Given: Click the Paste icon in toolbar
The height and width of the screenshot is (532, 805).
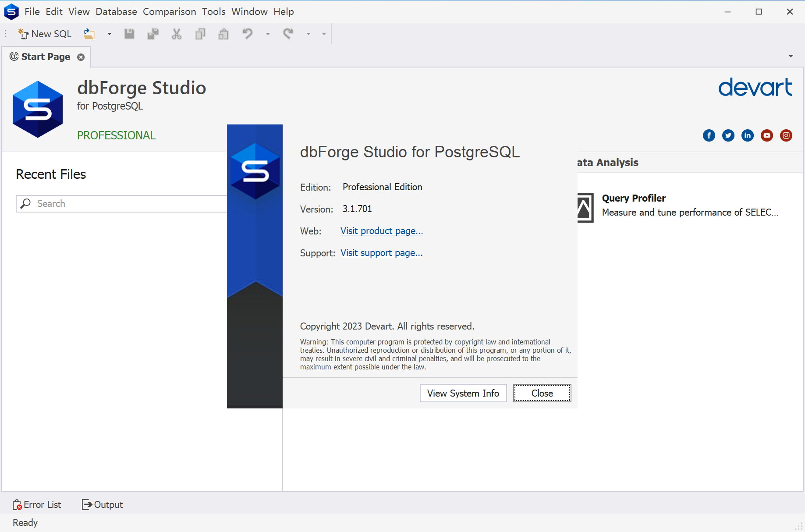Looking at the screenshot, I should coord(223,34).
